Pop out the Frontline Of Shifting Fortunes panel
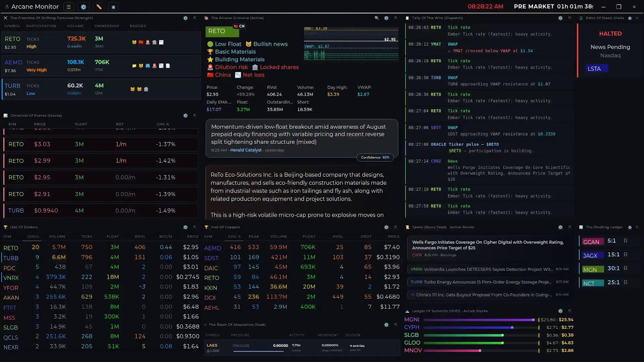The width and height of the screenshot is (644, 362). (195, 18)
